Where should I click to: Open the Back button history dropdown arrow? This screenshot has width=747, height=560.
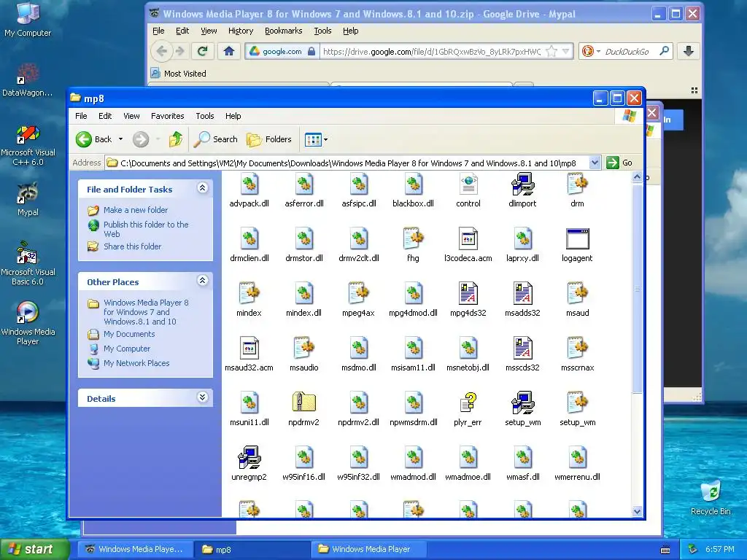[x=120, y=139]
